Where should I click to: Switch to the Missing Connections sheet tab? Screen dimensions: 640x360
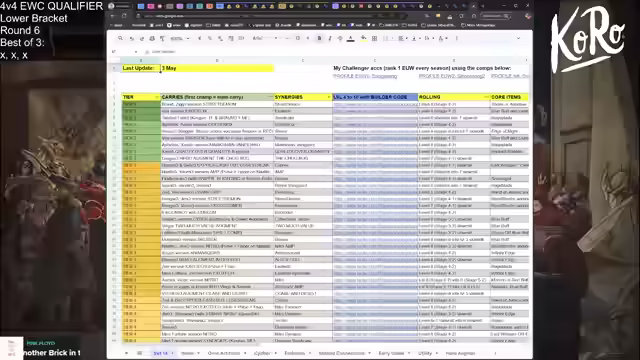[x=344, y=353]
